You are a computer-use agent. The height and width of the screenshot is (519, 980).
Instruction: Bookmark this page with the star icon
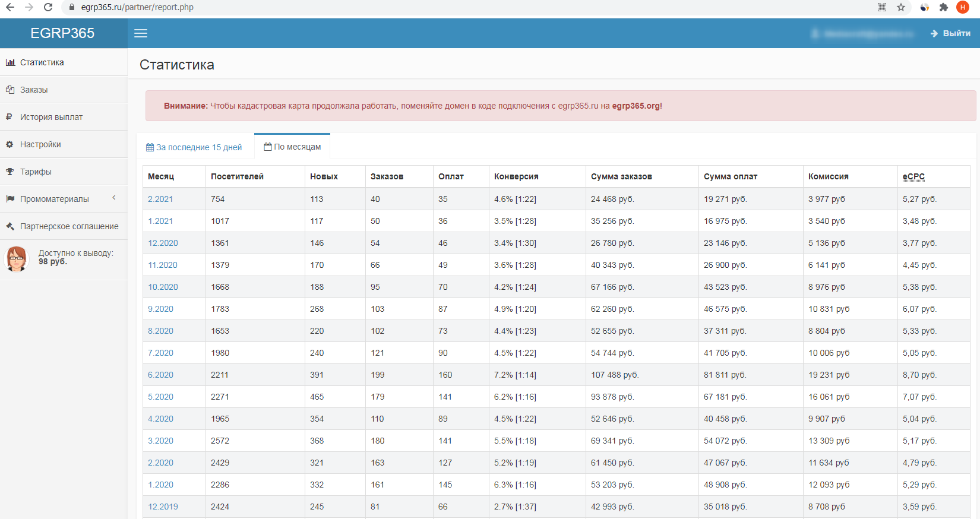click(x=901, y=7)
